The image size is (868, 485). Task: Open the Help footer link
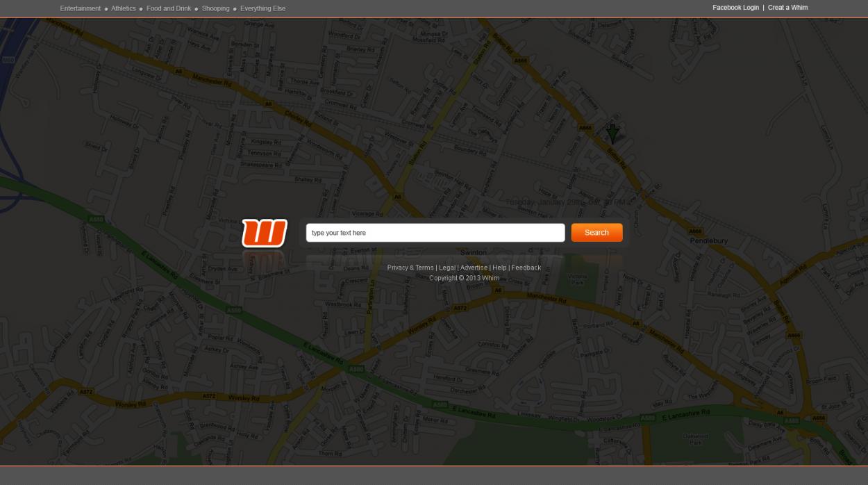click(499, 268)
